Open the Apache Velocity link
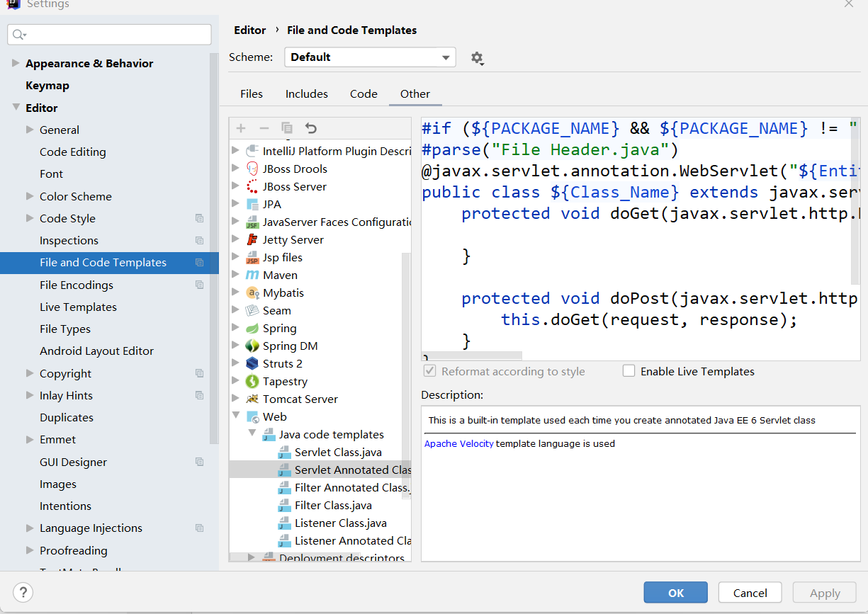The width and height of the screenshot is (868, 614). (x=459, y=444)
